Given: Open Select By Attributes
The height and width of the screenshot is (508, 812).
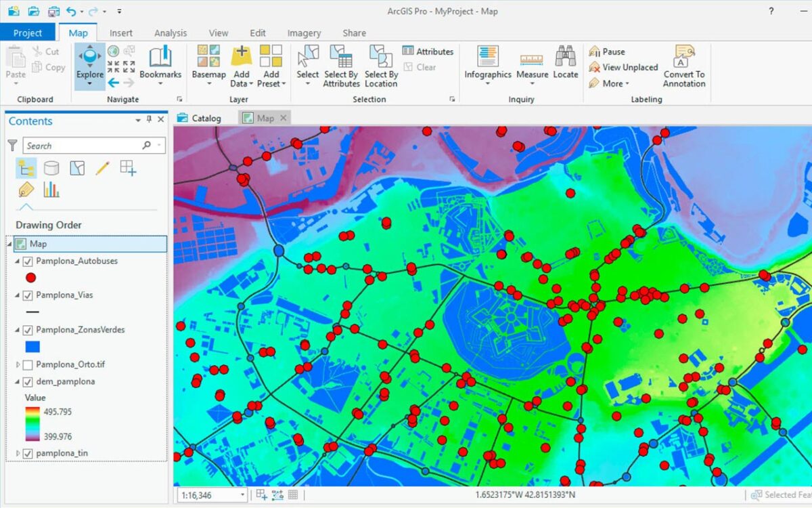Looking at the screenshot, I should pos(341,66).
